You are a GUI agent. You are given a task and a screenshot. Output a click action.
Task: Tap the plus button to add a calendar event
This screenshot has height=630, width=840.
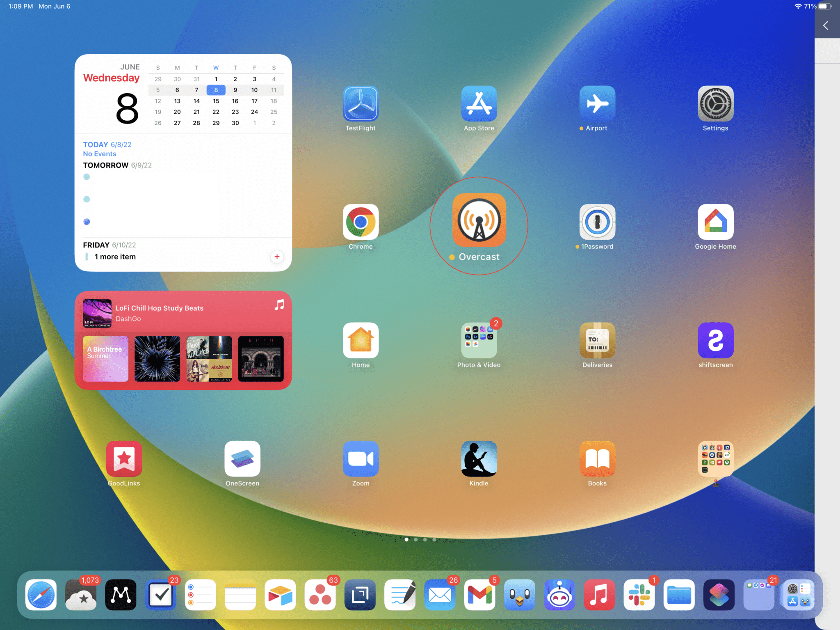pos(277,257)
